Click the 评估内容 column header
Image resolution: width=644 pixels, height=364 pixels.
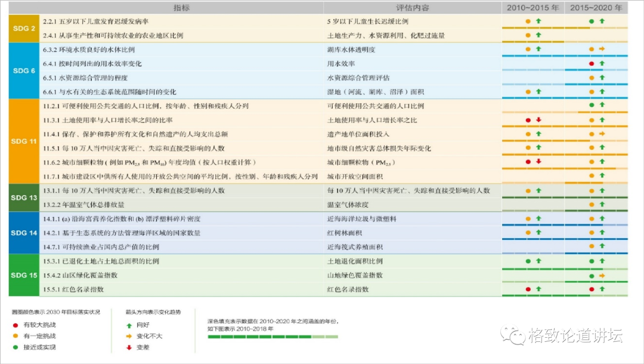point(413,8)
